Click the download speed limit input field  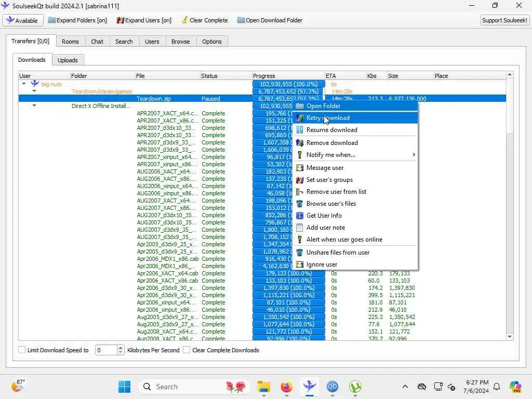click(106, 350)
